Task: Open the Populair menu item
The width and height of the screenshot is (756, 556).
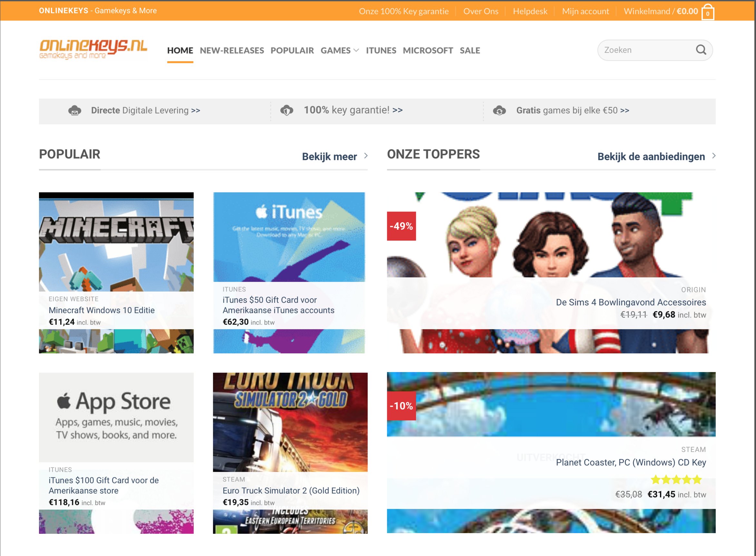Action: click(x=292, y=51)
